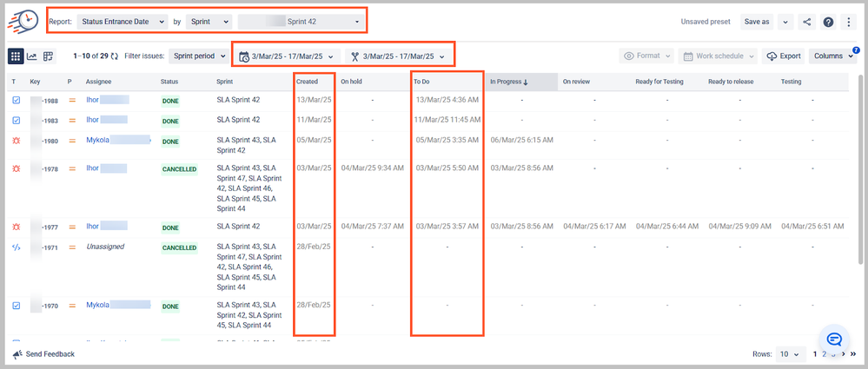Click the task type icon for issue -1983

pos(16,120)
